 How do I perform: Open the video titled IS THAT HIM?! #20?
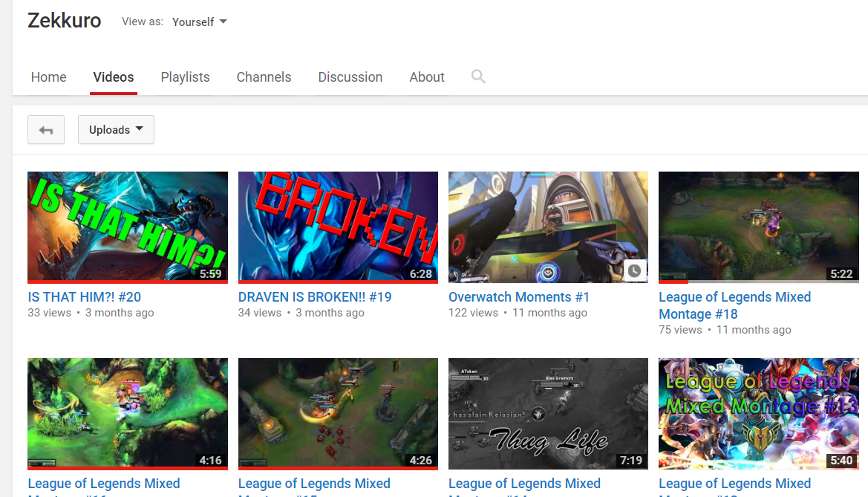(85, 297)
